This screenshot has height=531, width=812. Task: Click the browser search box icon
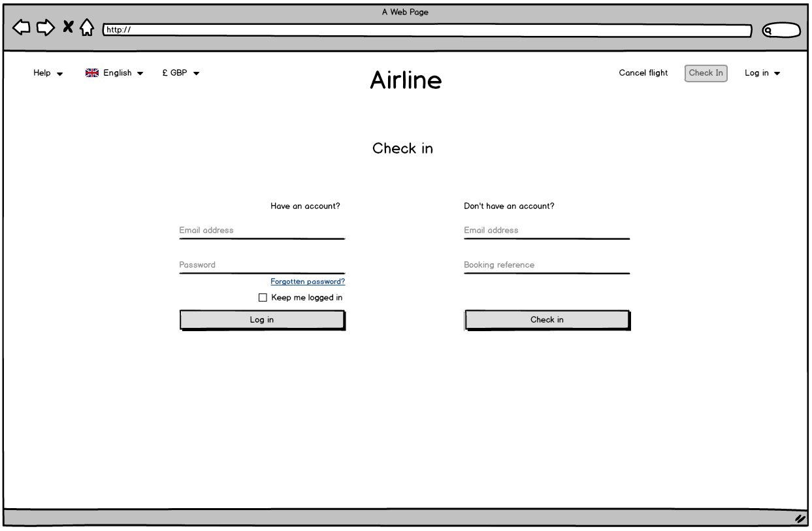click(x=781, y=30)
